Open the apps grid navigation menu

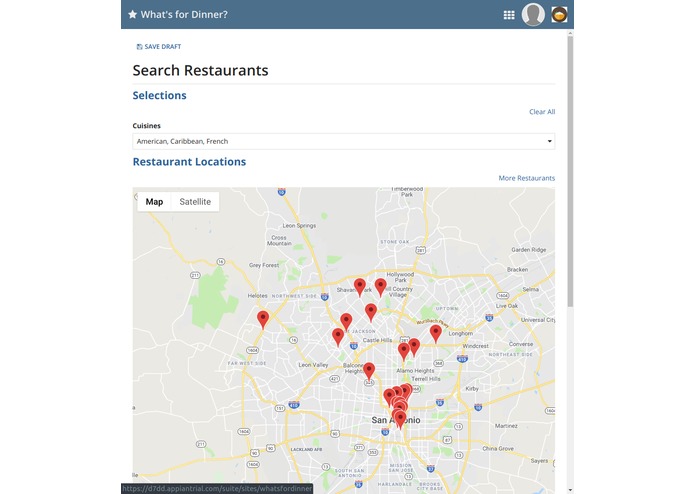(509, 15)
